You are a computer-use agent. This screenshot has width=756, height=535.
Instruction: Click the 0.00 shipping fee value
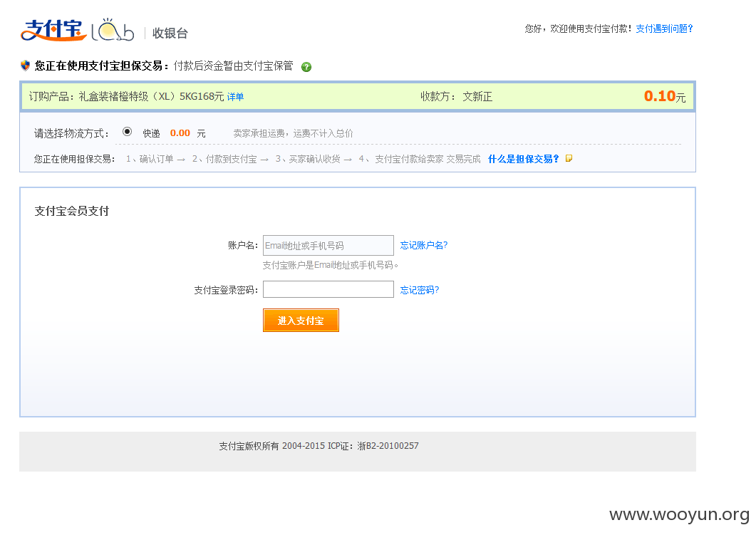180,133
